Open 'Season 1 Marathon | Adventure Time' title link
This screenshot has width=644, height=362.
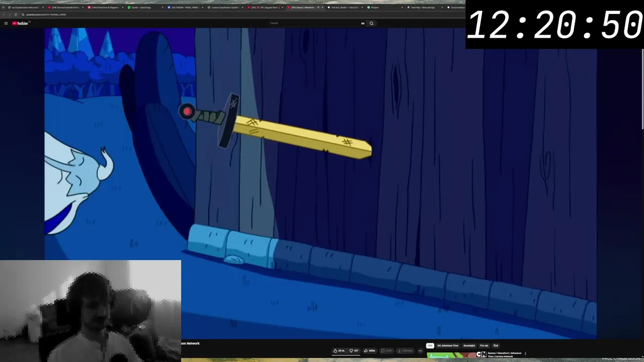point(505,354)
